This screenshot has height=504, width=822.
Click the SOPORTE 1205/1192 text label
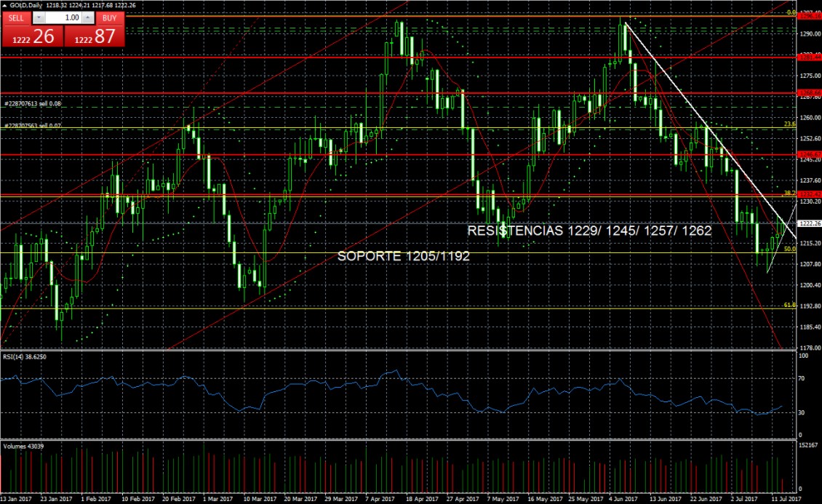(x=404, y=257)
